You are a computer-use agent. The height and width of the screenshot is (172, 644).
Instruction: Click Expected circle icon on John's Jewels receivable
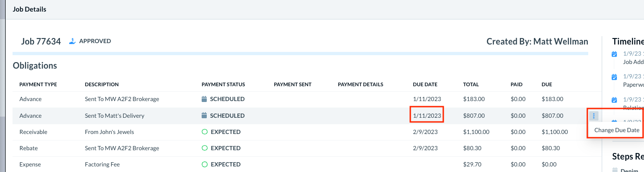(x=204, y=132)
